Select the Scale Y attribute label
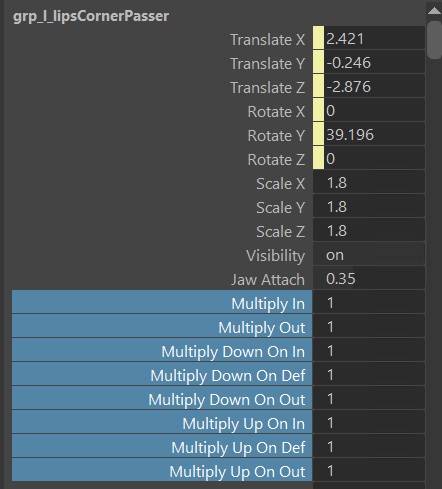This screenshot has width=442, height=489. (x=280, y=207)
